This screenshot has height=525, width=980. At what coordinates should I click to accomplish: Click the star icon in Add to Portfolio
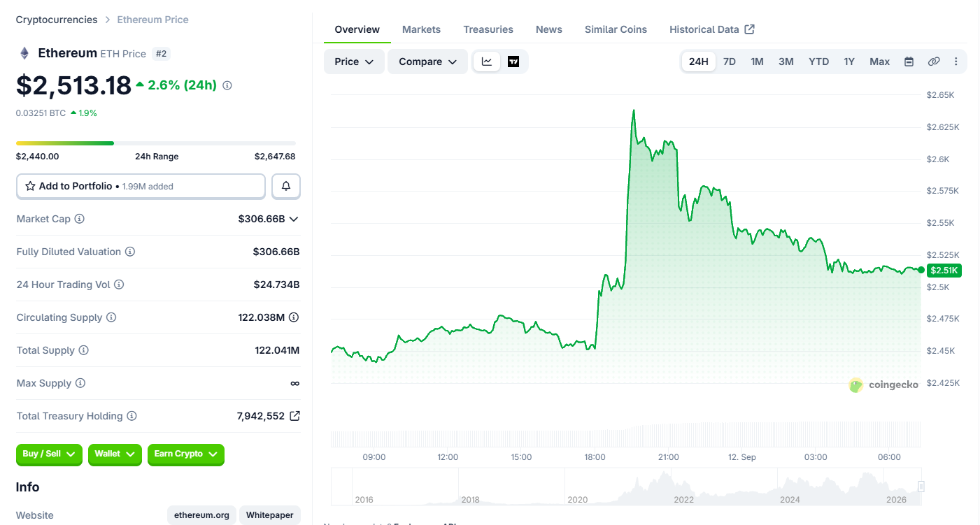coord(30,187)
